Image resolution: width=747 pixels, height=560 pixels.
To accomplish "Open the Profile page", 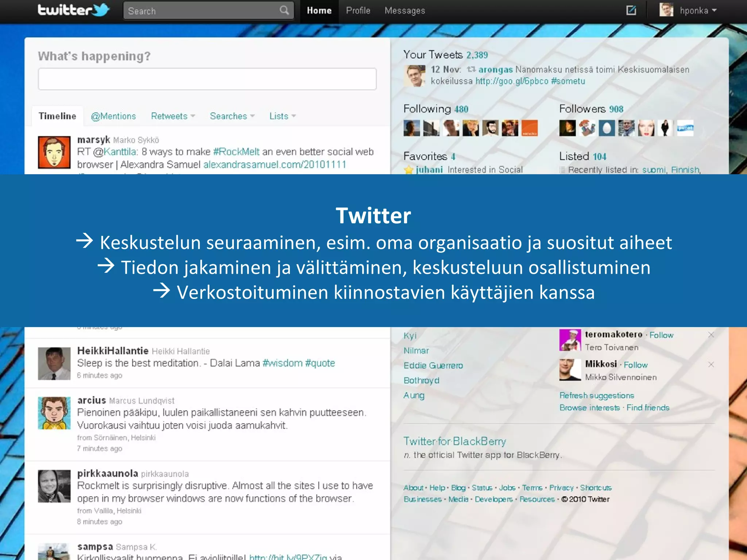I will click(358, 11).
